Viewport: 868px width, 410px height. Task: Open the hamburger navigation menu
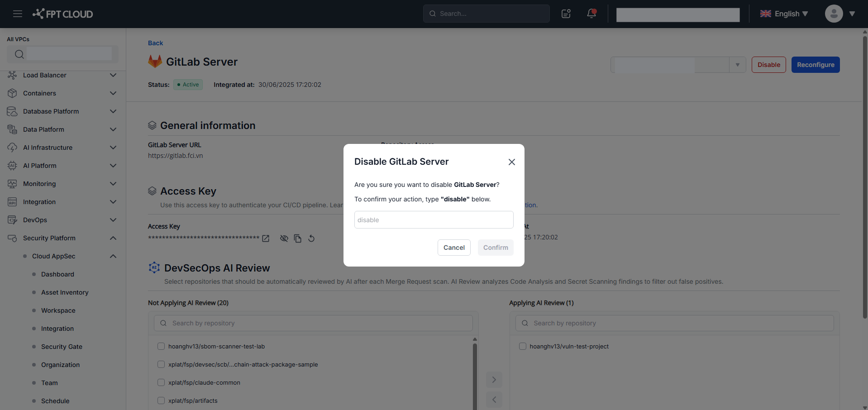[18, 14]
